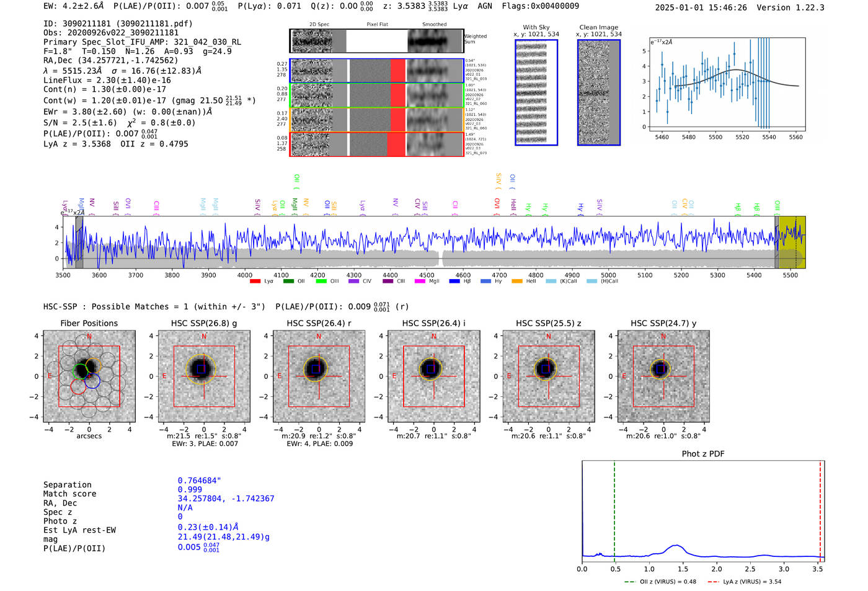Click the Separation value 0.764684"

coord(200,481)
